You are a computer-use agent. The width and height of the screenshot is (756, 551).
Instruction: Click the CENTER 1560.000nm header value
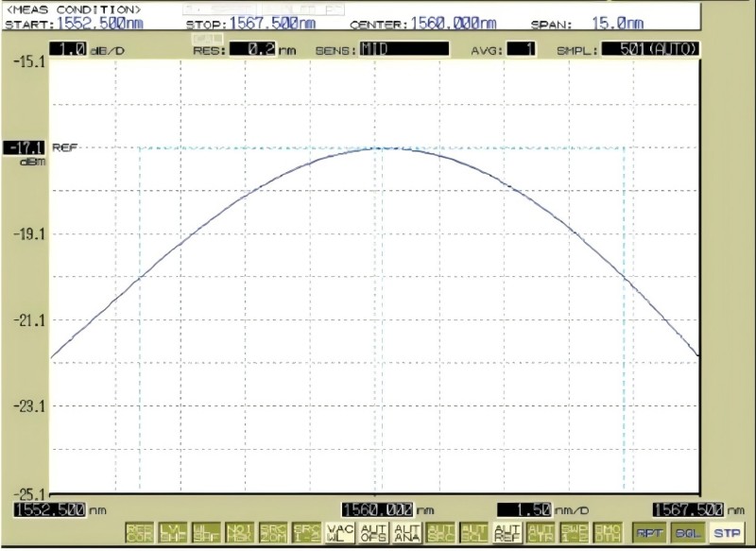tap(454, 23)
